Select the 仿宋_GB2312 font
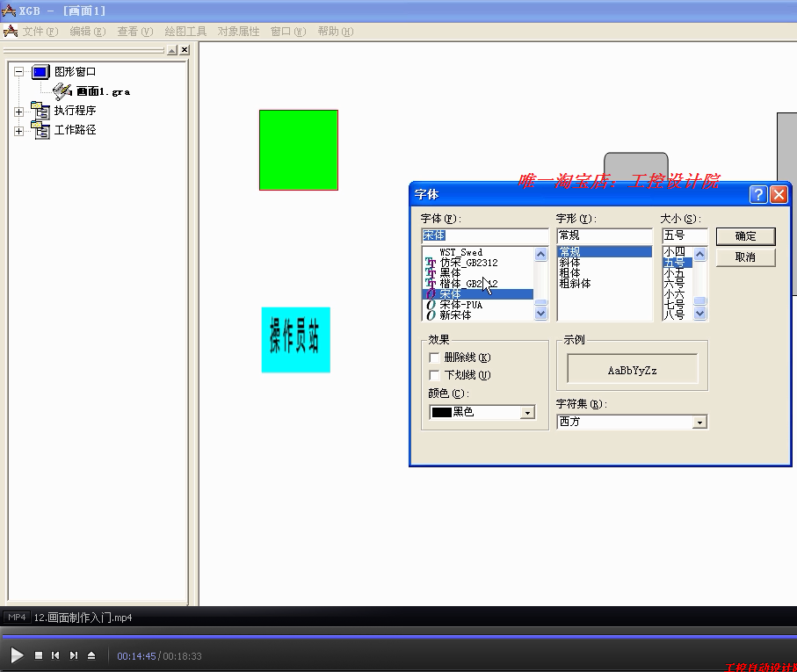Screen dimensions: 797x672 pos(468,263)
